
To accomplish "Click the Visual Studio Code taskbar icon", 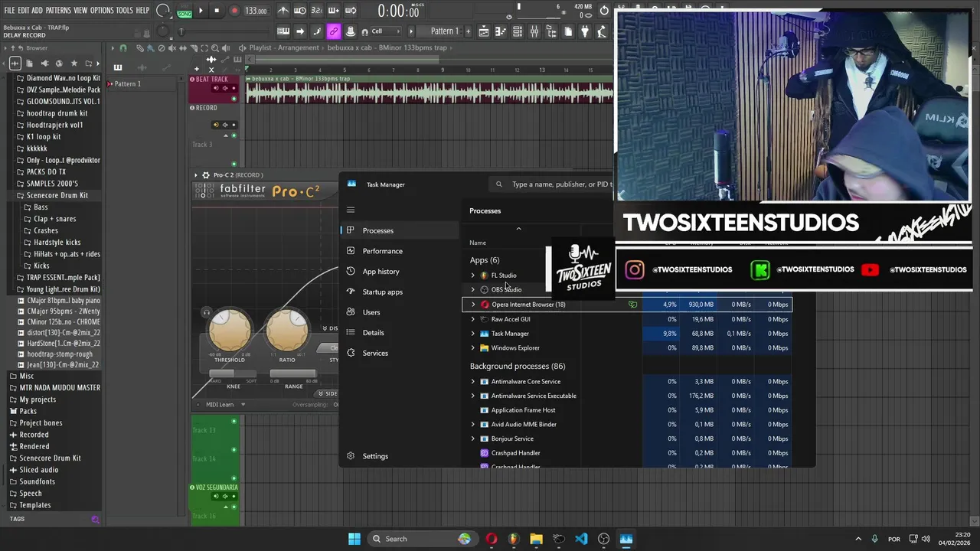I will point(581,539).
